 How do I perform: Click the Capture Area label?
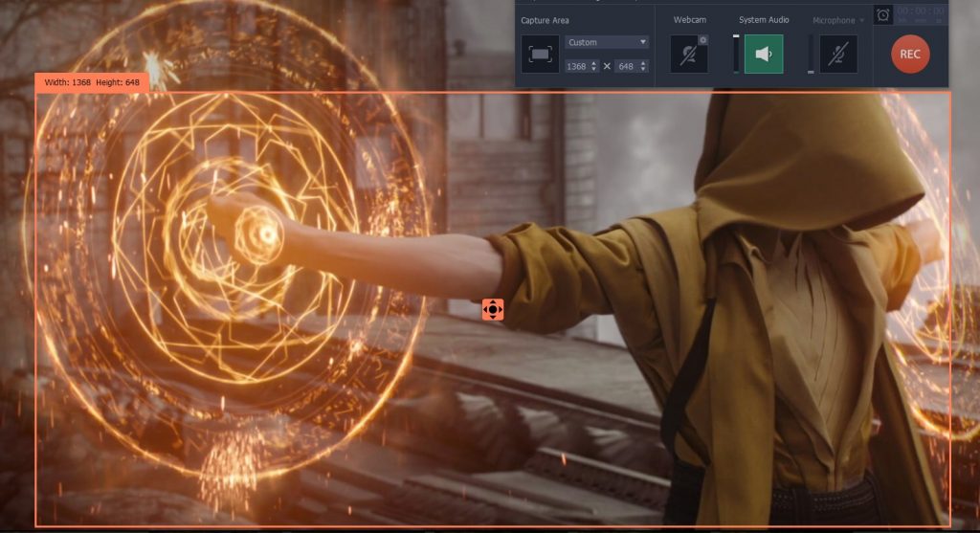[x=545, y=21]
